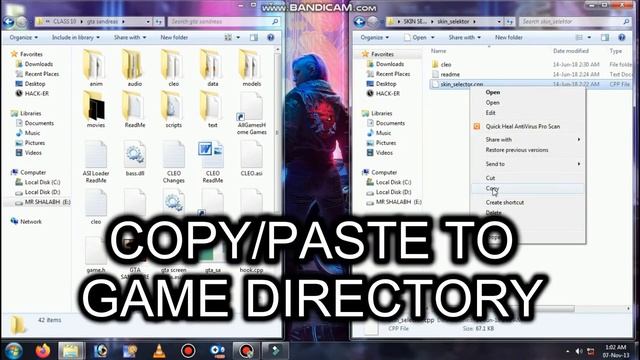This screenshot has width=640, height=360.
Task: Click Date modified column header
Action: (571, 51)
